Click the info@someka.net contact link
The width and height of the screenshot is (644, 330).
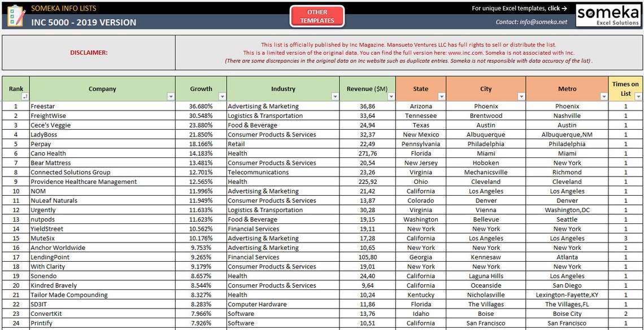(x=532, y=22)
